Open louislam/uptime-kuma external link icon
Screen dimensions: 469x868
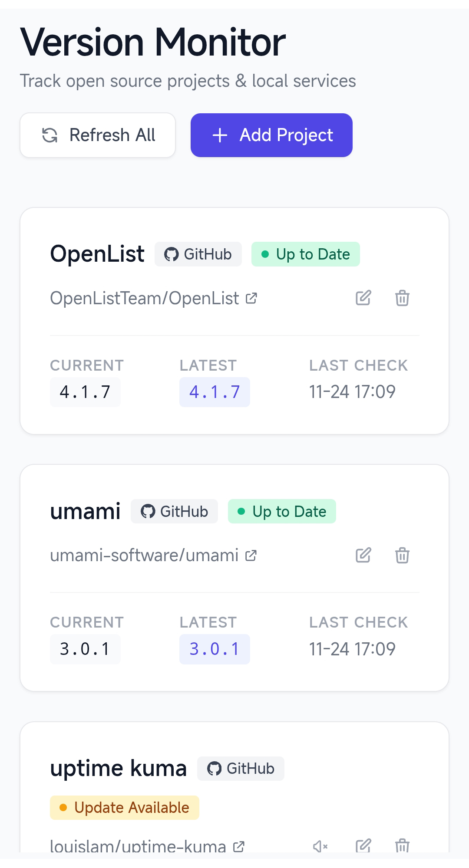[239, 846]
